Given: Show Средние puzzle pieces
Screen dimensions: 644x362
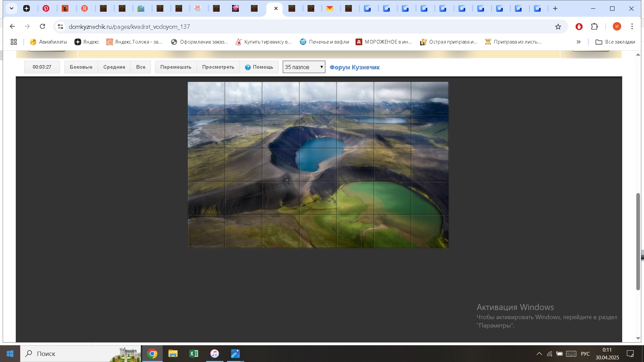Looking at the screenshot, I should tap(114, 67).
